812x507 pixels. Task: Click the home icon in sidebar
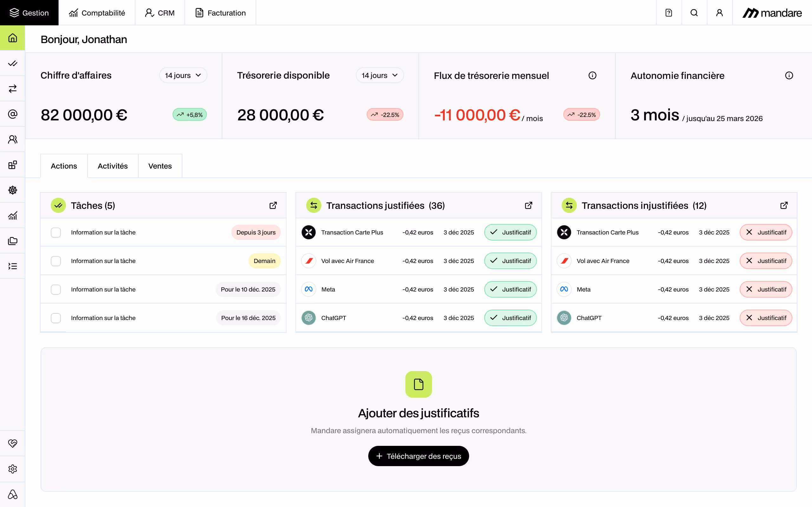click(12, 38)
